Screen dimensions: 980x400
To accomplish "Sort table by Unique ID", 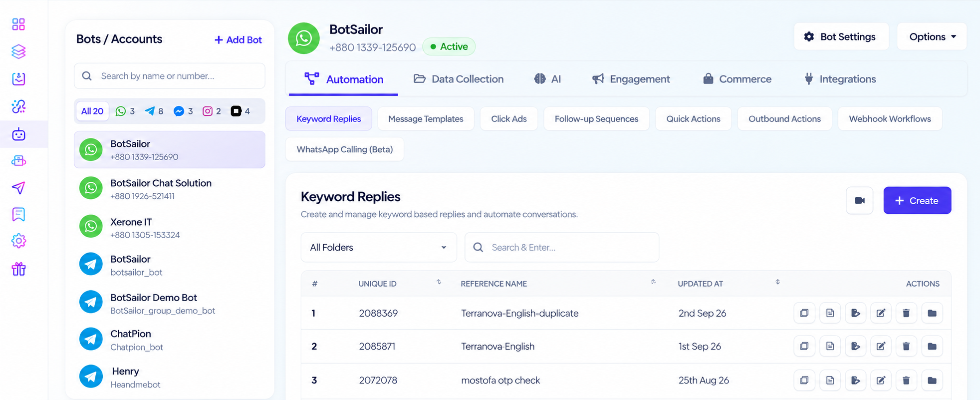I will point(439,283).
